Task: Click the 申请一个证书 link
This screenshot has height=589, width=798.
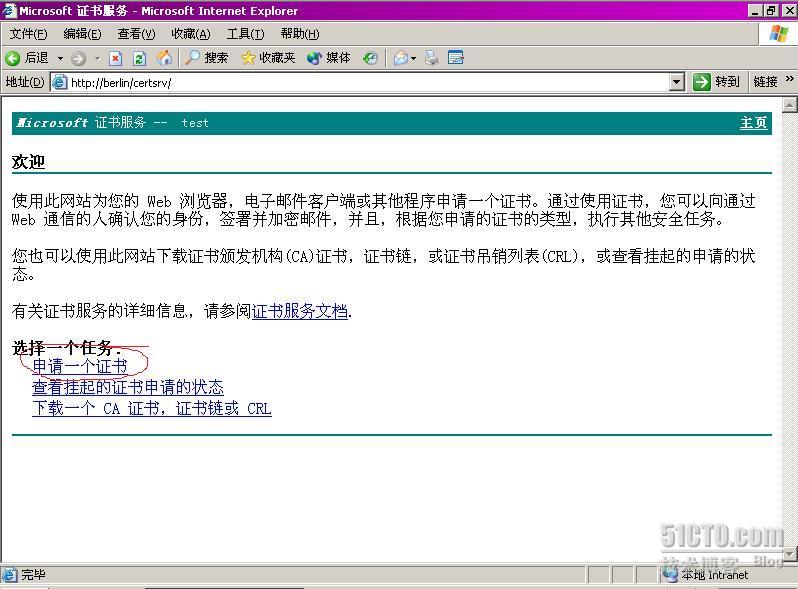Action: pyautogui.click(x=80, y=366)
